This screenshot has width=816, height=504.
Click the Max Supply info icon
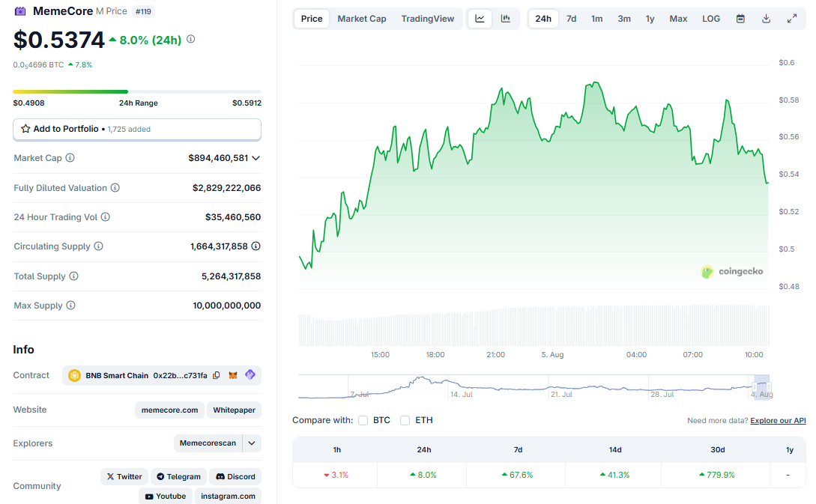coord(70,306)
